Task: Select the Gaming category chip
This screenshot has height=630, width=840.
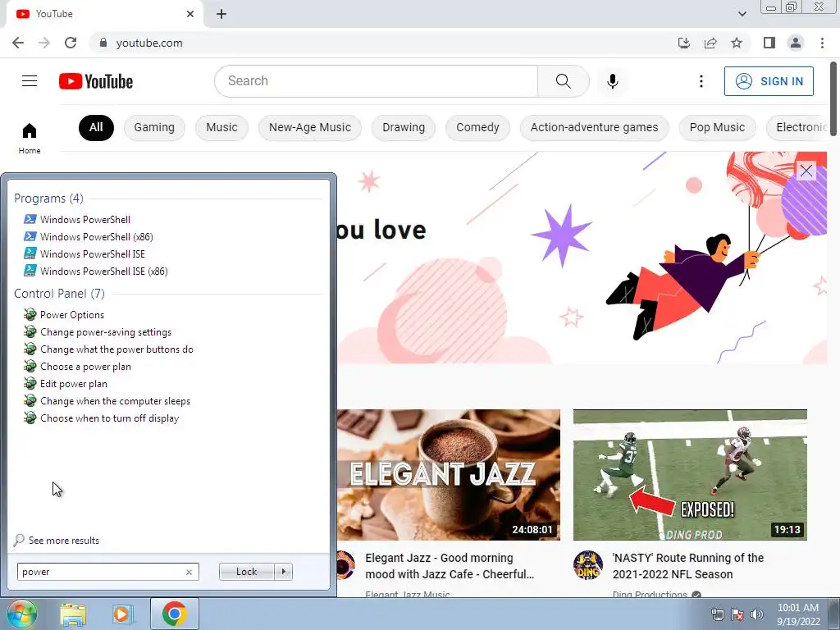Action: pyautogui.click(x=154, y=127)
